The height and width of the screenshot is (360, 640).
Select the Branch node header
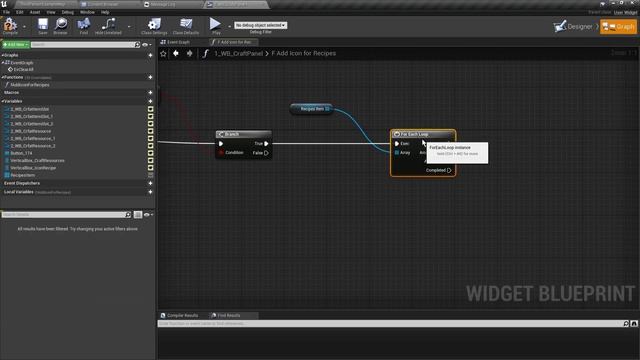[244, 134]
